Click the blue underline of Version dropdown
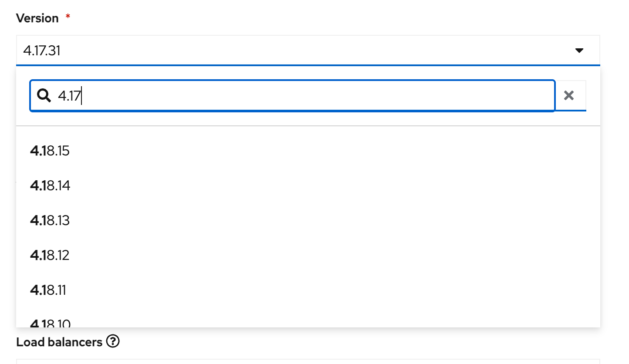629x364 pixels. pyautogui.click(x=308, y=65)
